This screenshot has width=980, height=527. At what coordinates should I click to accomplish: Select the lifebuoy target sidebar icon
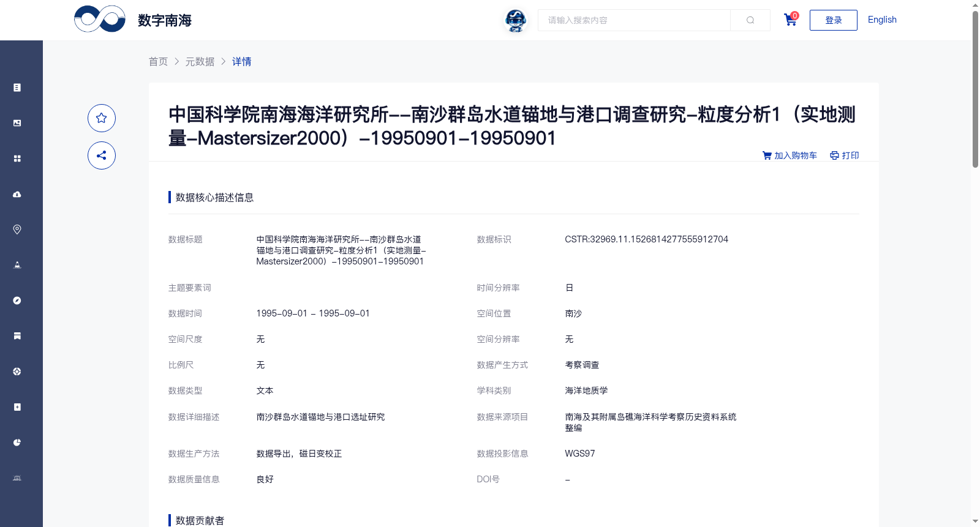coord(17,372)
